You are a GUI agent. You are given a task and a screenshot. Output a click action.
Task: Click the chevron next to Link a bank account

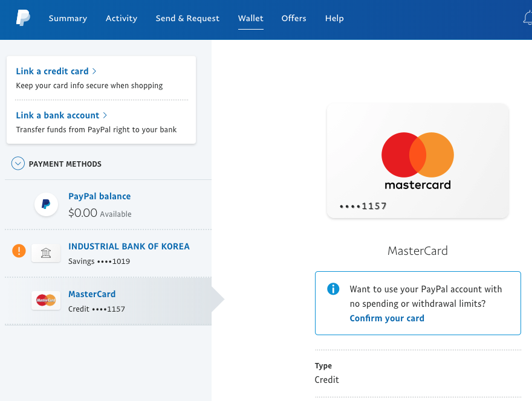[x=105, y=115]
